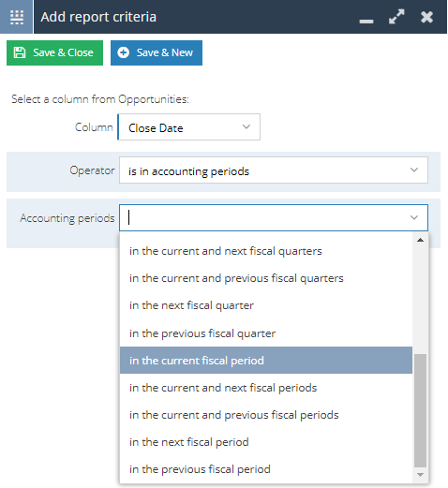This screenshot has width=448, height=488.
Task: Pick in the current and previous fiscal periods
Action: pyautogui.click(x=266, y=415)
